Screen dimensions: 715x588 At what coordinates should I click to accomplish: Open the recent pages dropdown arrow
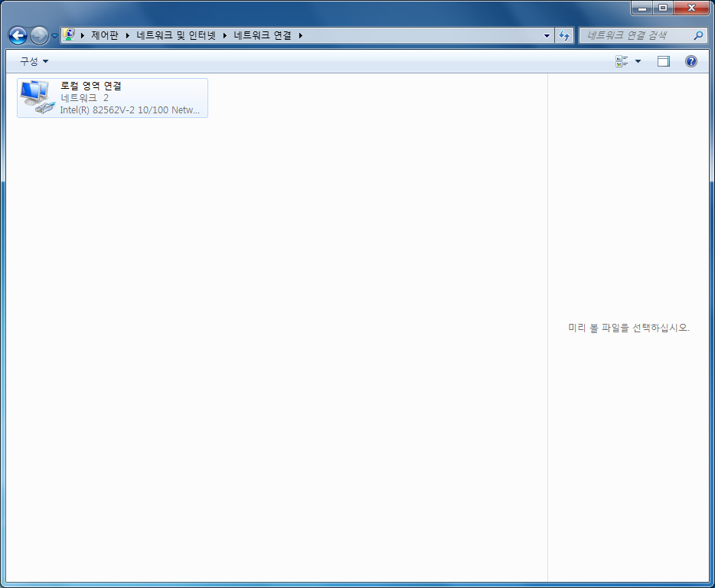54,35
